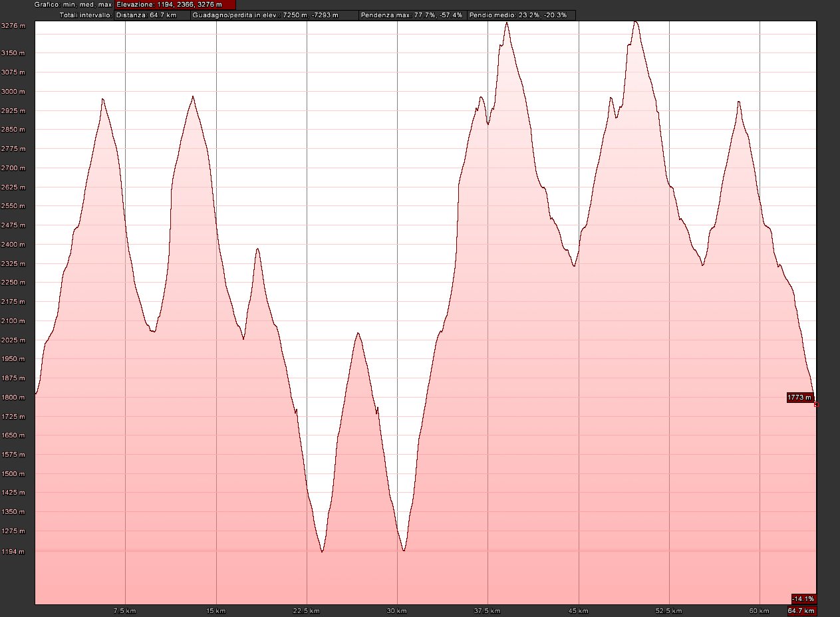The image size is (840, 617).
Task: Click the lowest valley just after 22.5 km
Action: [x=322, y=551]
